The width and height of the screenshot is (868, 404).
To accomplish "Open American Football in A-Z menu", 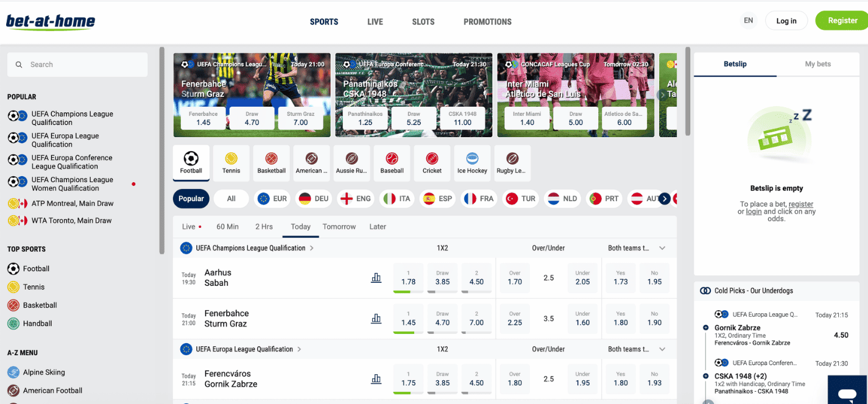I will coord(45,391).
